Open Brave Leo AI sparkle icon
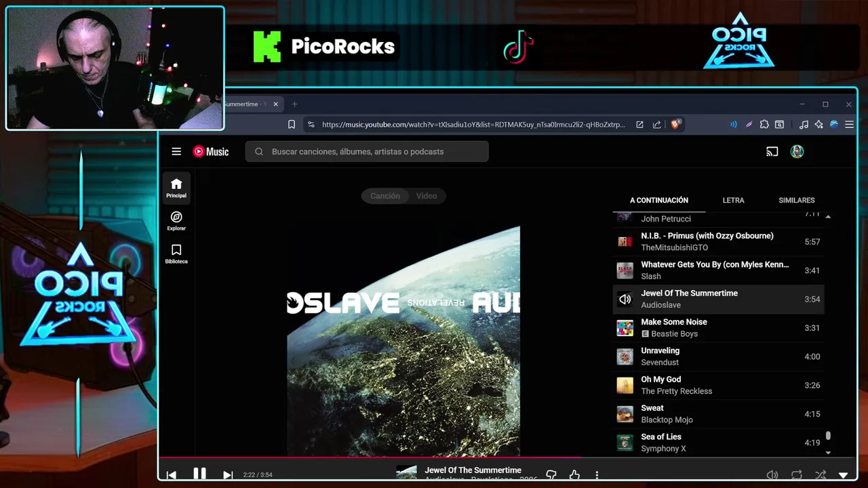Viewport: 868px width, 488px height. [819, 125]
